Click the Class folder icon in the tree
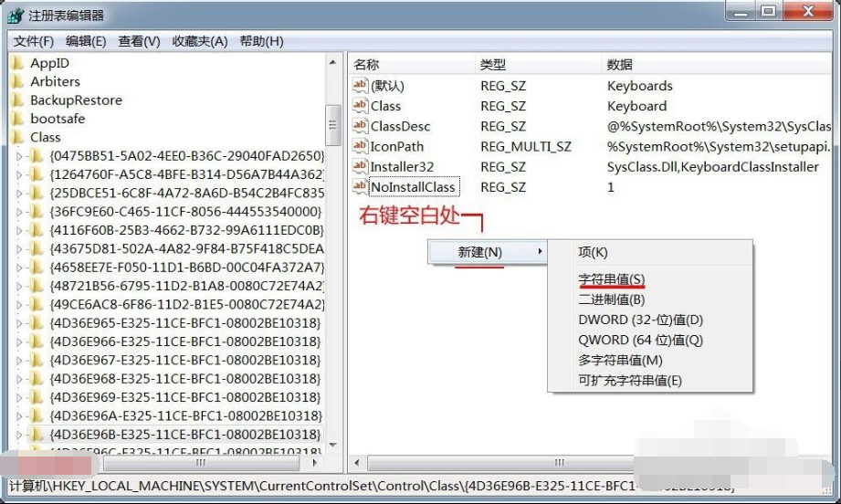 tap(17, 137)
